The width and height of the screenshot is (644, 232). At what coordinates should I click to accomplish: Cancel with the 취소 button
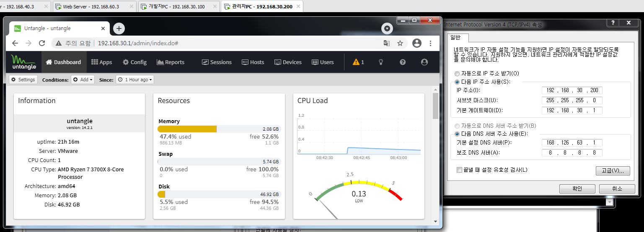point(617,189)
